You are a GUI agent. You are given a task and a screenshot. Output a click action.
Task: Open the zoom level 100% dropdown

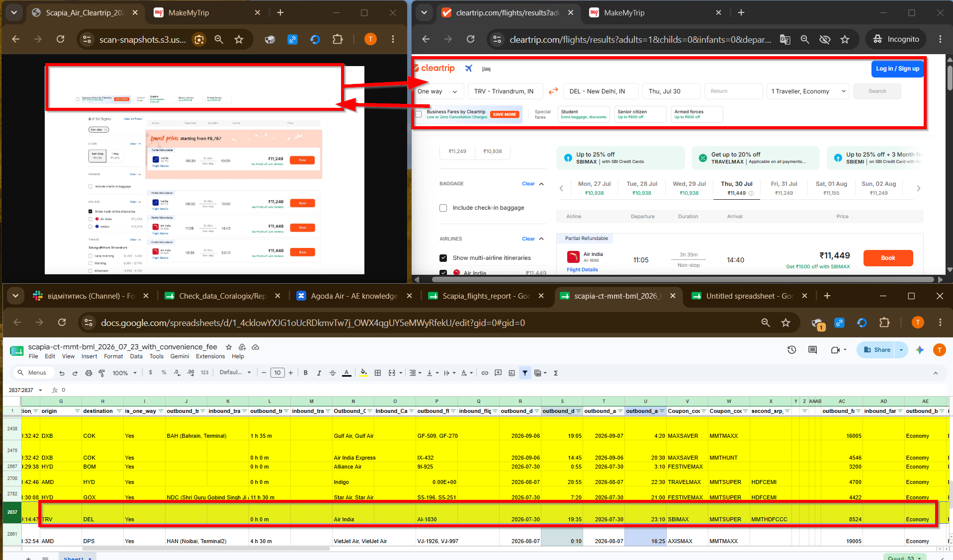coord(124,373)
